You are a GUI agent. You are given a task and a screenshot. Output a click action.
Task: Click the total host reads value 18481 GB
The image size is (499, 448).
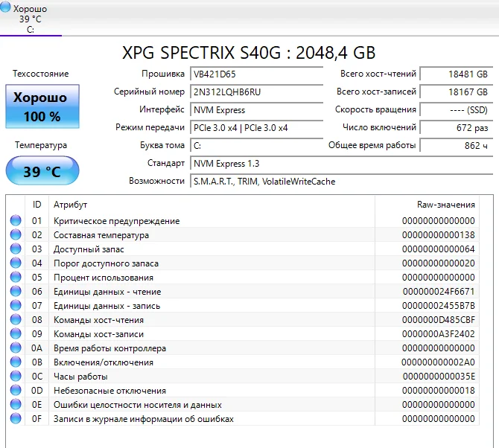457,74
